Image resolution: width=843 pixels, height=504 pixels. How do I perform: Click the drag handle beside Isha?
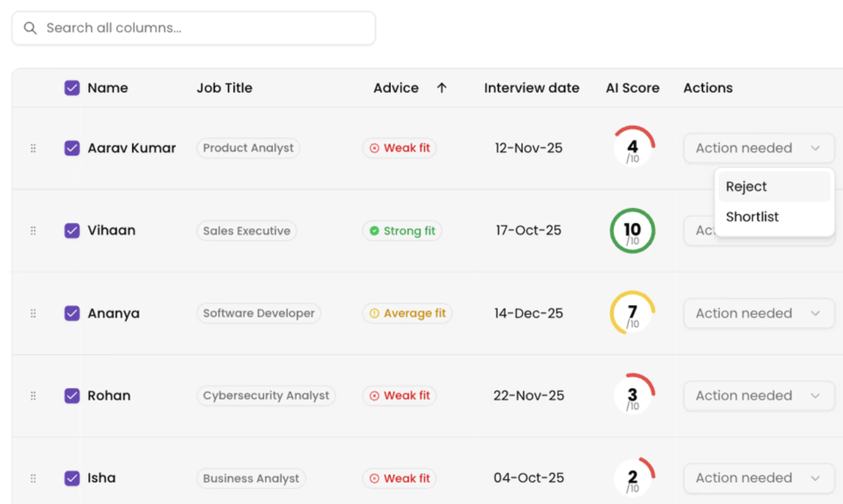33,477
